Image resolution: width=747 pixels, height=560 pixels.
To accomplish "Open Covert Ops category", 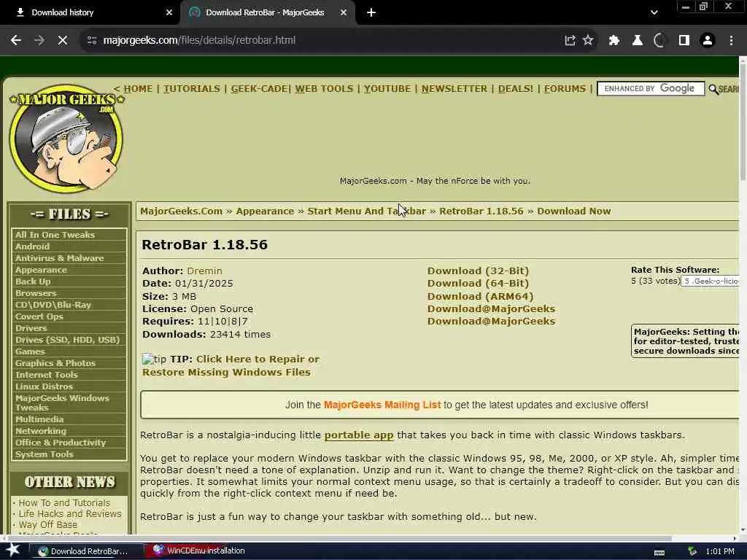I will [39, 316].
